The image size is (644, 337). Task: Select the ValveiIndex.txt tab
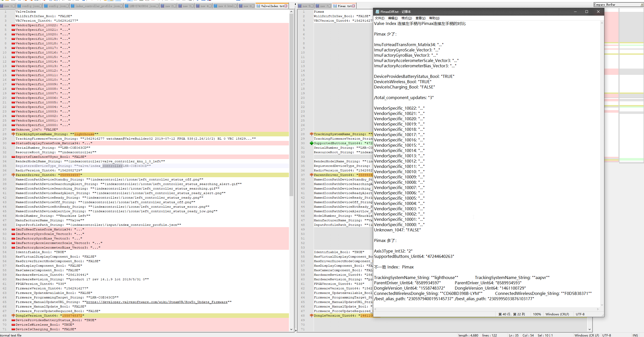coord(272,6)
